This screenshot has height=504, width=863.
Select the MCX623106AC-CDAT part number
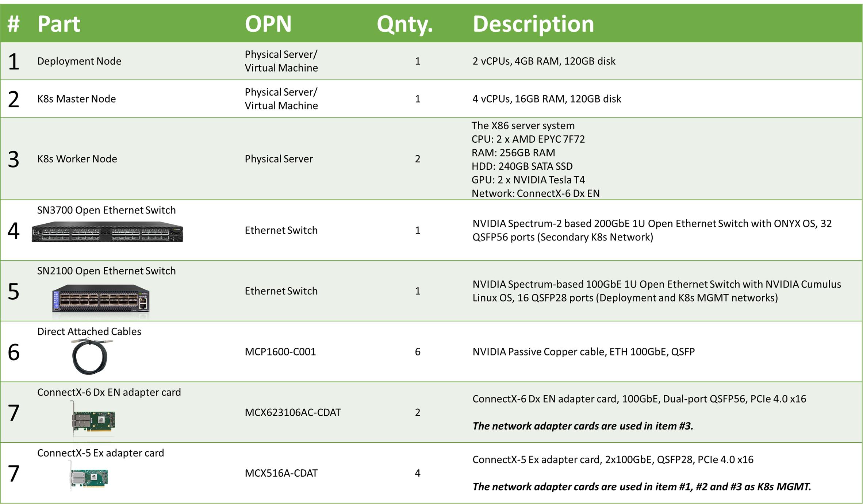(x=293, y=412)
